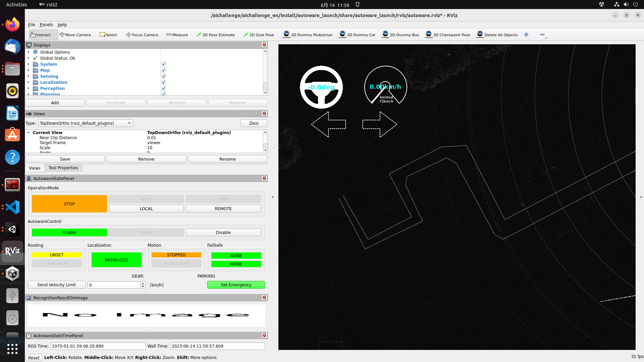The image size is (644, 362).
Task: Click the Add display button
Action: [x=55, y=103]
